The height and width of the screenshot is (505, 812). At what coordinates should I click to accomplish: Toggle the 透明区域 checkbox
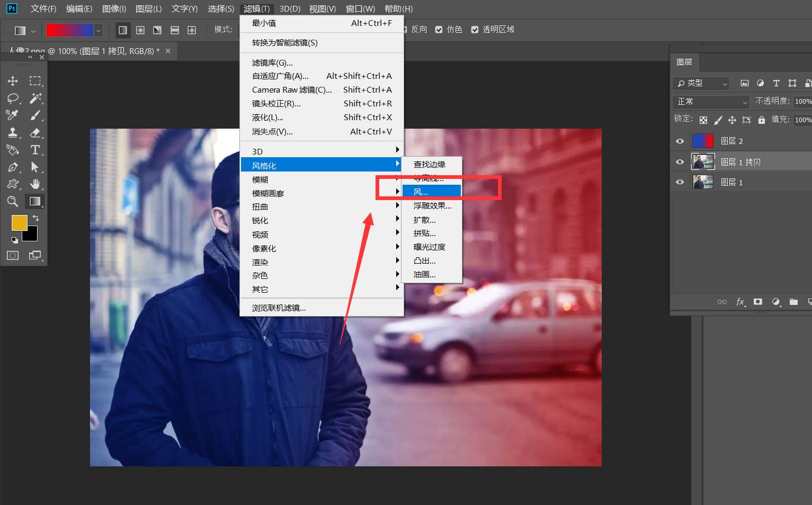pyautogui.click(x=475, y=30)
